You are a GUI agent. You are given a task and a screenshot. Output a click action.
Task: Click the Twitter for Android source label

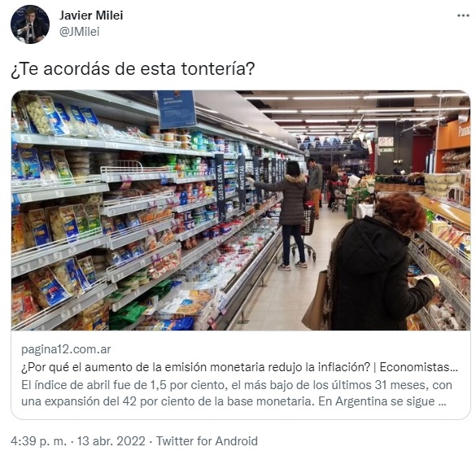tap(207, 441)
